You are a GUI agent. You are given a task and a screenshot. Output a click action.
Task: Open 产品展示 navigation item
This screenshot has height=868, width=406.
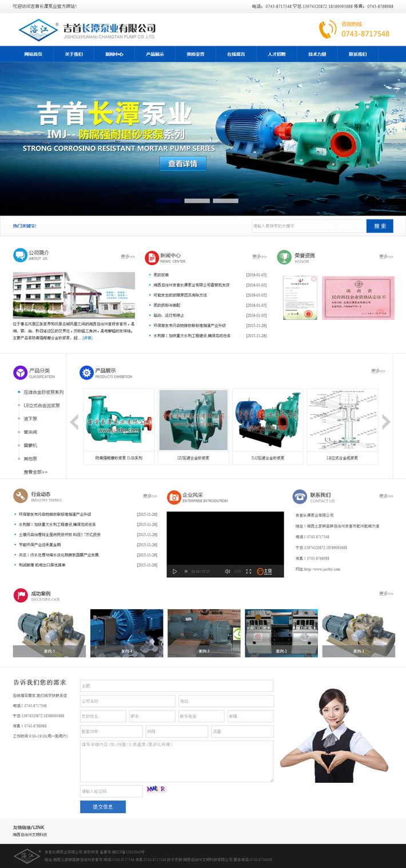click(155, 54)
